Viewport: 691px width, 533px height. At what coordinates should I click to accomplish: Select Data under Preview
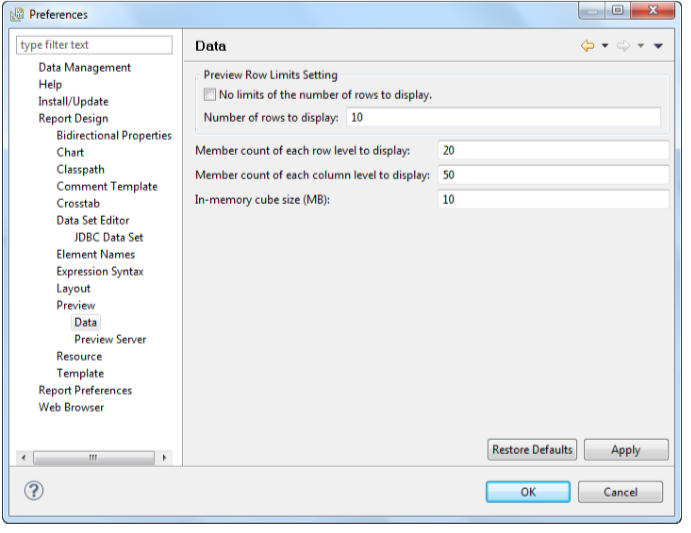(85, 322)
